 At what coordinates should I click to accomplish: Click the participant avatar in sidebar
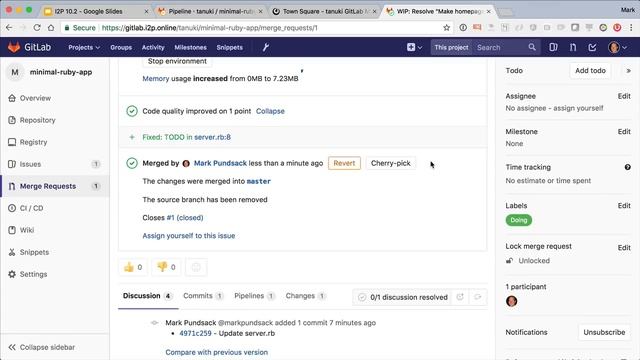(511, 301)
